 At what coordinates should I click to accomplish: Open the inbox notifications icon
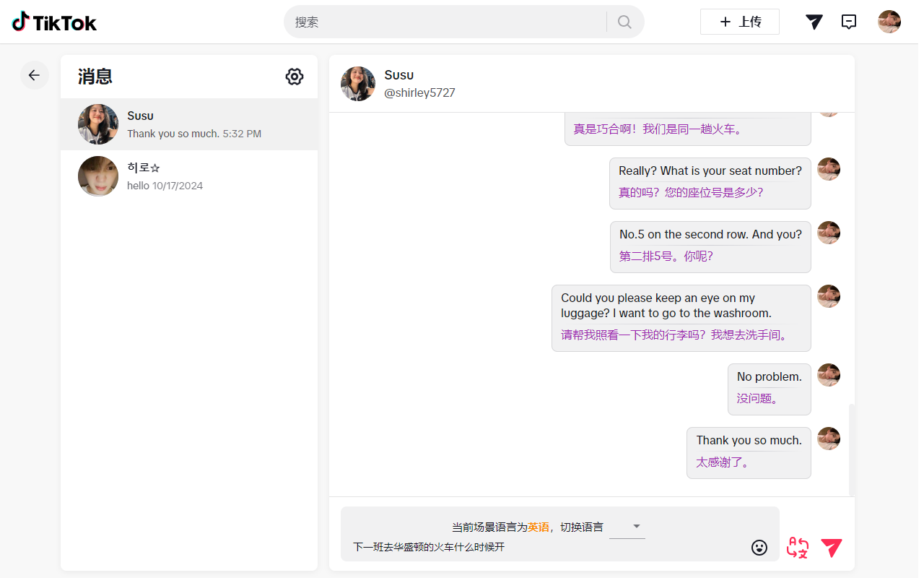pyautogui.click(x=849, y=22)
